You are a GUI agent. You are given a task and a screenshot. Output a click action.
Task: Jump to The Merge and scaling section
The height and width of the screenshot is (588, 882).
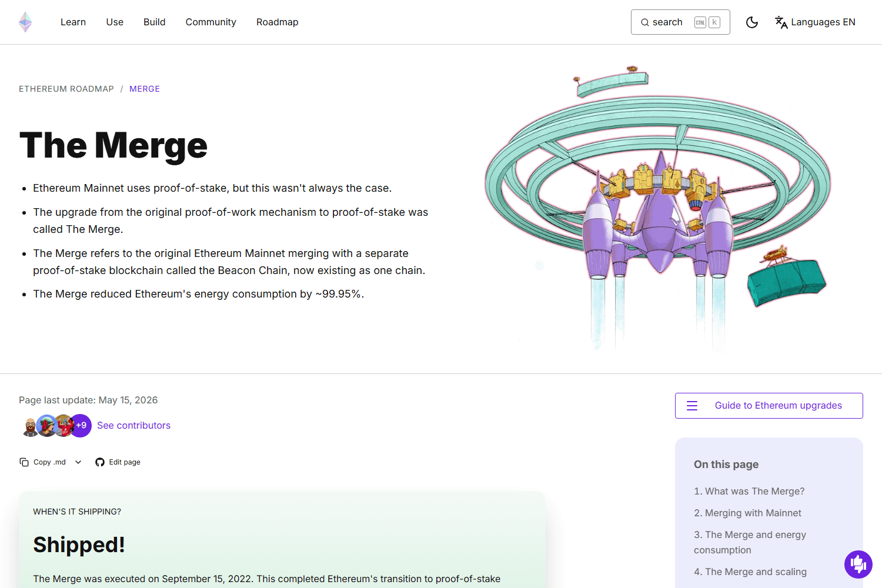[750, 572]
